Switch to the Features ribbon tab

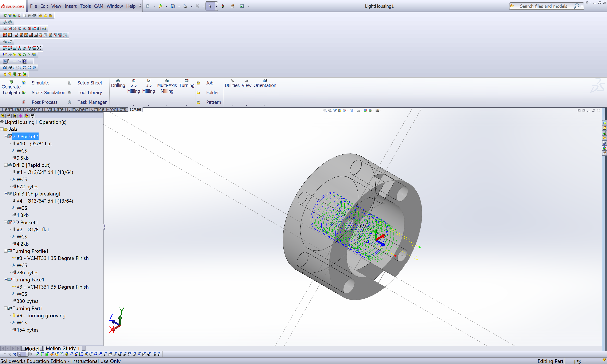(12, 109)
